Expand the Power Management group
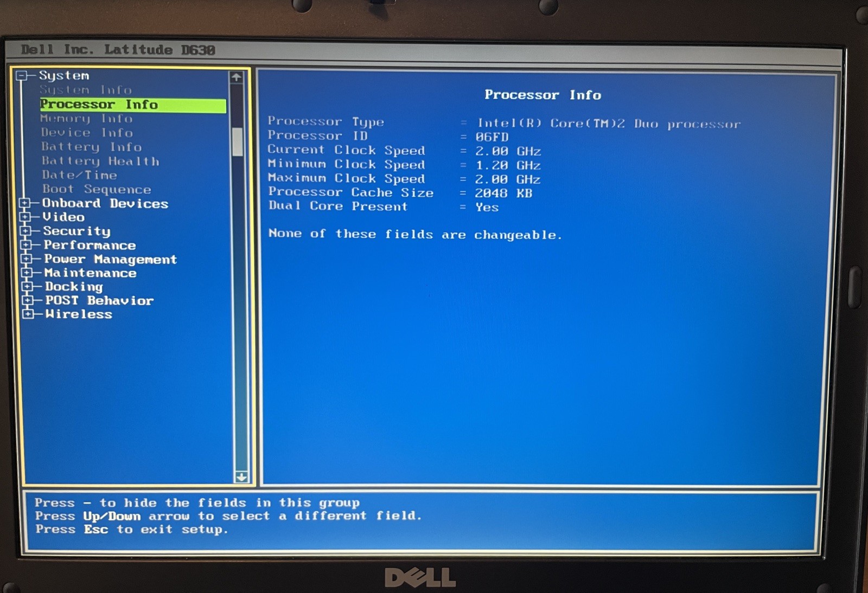868x593 pixels. click(27, 259)
